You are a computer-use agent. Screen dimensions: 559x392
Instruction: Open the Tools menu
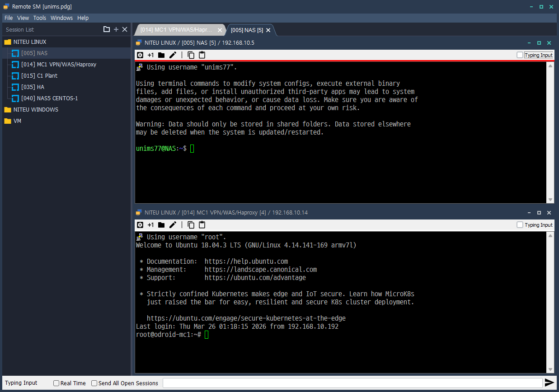39,18
